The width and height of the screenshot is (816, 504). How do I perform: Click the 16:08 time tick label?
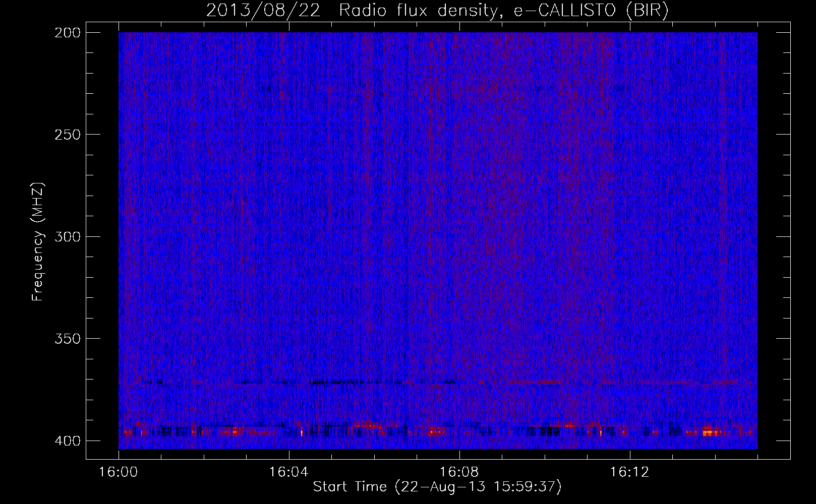tap(459, 472)
